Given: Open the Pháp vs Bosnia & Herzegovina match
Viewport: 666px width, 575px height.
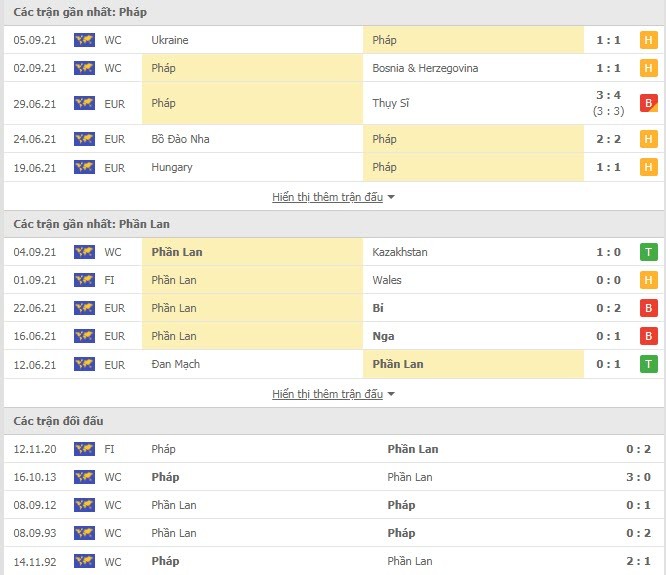Looking at the screenshot, I should click(333, 68).
